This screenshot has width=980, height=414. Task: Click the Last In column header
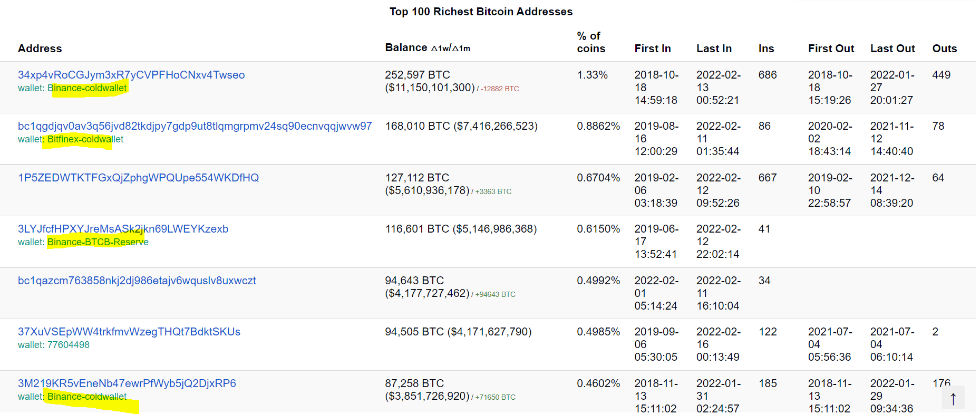point(714,49)
